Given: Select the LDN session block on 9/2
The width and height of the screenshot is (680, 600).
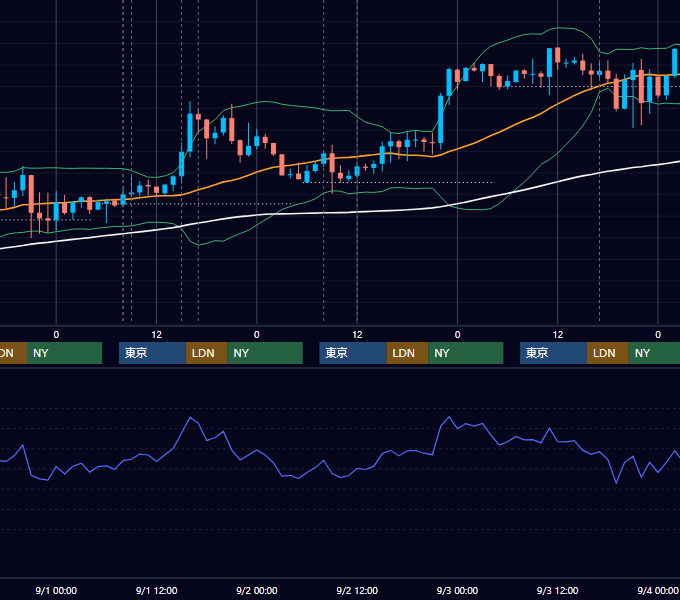Looking at the screenshot, I should coord(407,353).
